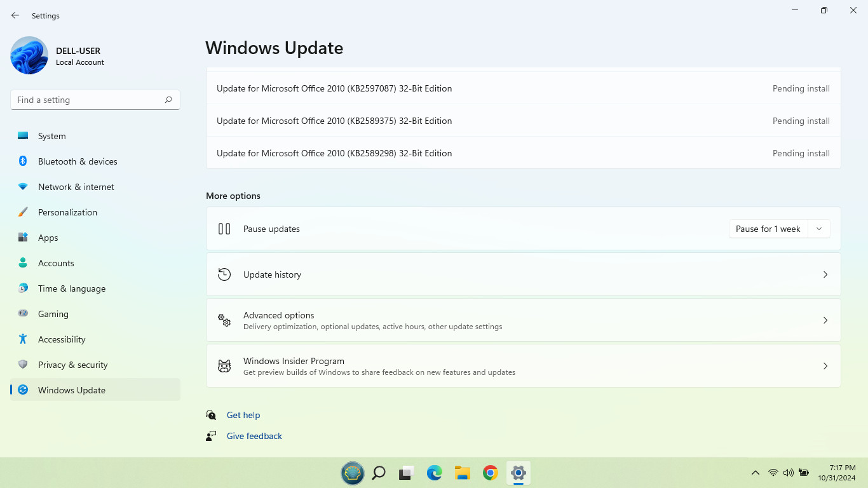Screen dimensions: 868x488
Task: Open System settings page
Action: pyautogui.click(x=95, y=136)
